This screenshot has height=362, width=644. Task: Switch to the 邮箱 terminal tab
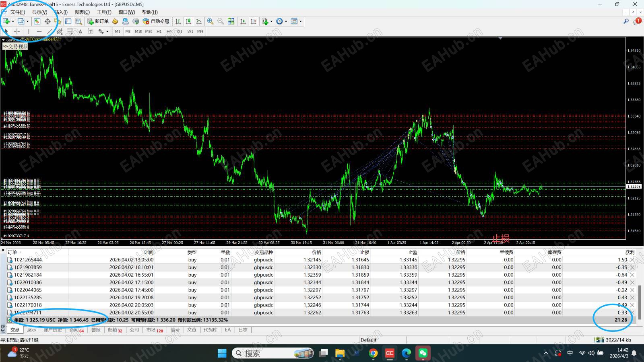point(115,330)
